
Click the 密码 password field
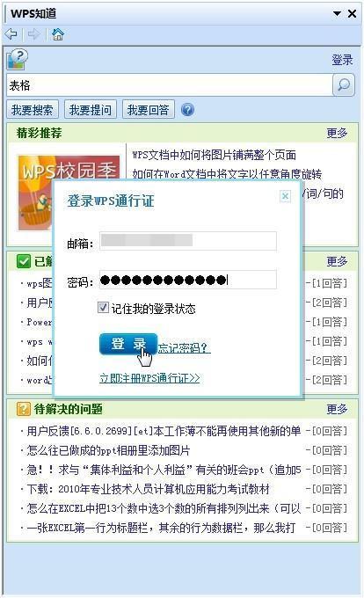pos(188,281)
